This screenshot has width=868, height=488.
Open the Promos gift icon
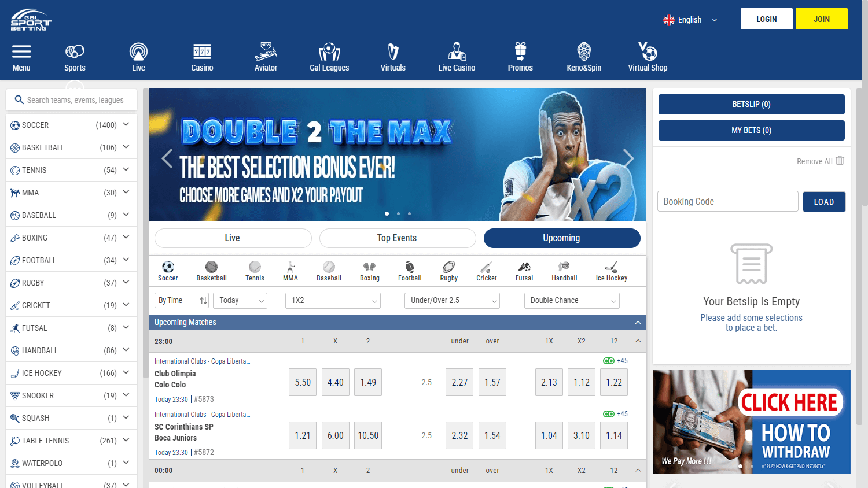[x=520, y=51]
